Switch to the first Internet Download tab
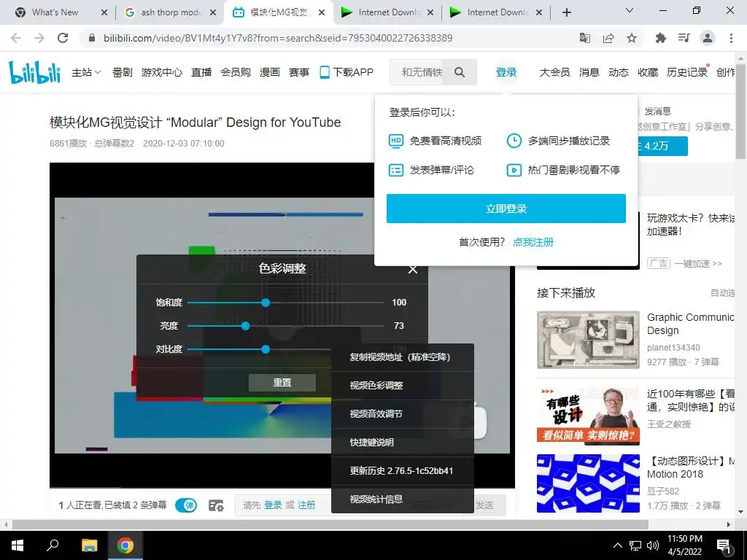The image size is (747, 560). 390,12
